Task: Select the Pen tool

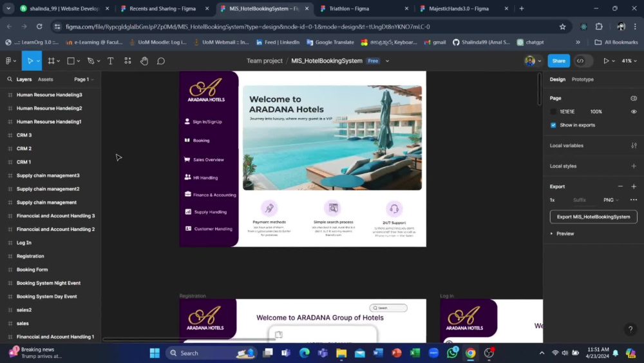Action: click(x=91, y=61)
